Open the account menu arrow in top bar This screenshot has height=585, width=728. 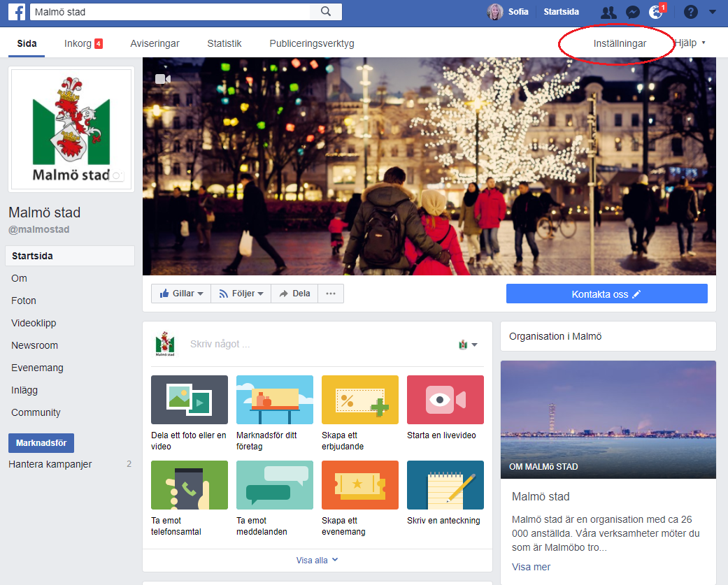point(712,12)
